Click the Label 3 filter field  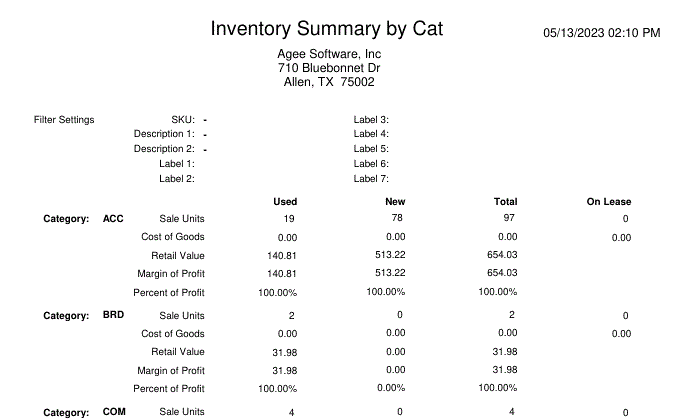click(x=370, y=120)
